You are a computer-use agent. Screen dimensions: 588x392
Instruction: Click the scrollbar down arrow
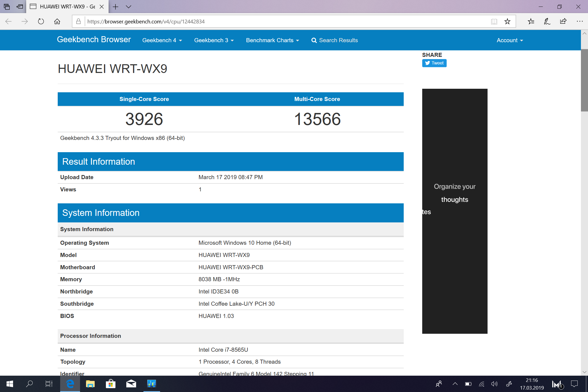pyautogui.click(x=584, y=372)
